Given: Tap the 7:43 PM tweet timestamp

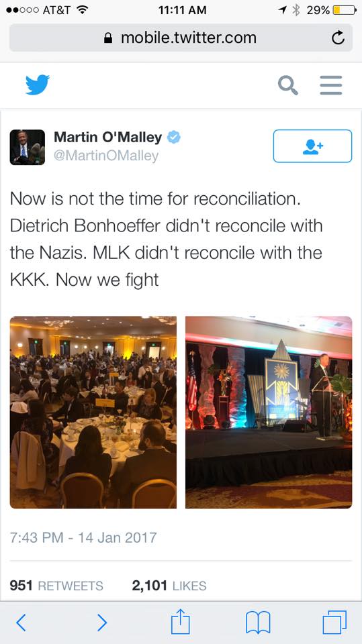Looking at the screenshot, I should (83, 537).
